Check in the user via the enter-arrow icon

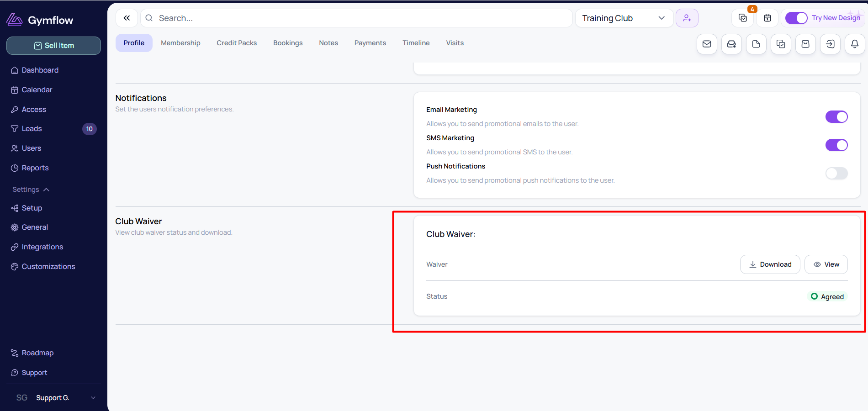pos(830,44)
